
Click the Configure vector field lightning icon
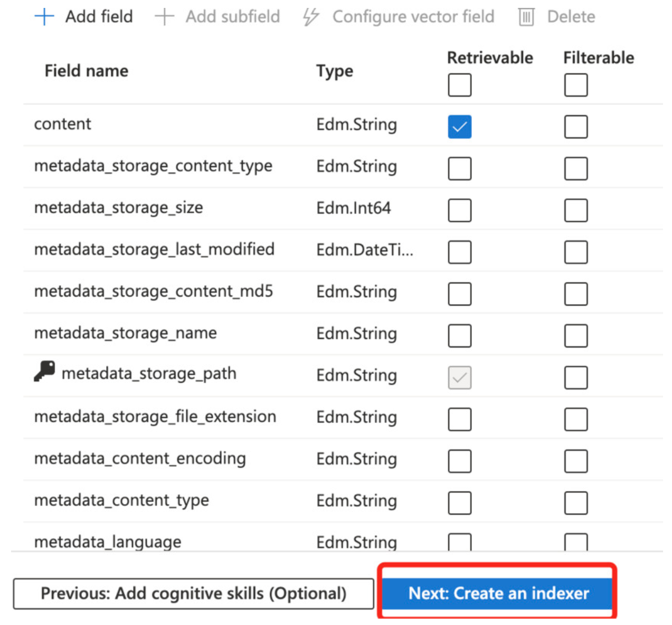[311, 17]
